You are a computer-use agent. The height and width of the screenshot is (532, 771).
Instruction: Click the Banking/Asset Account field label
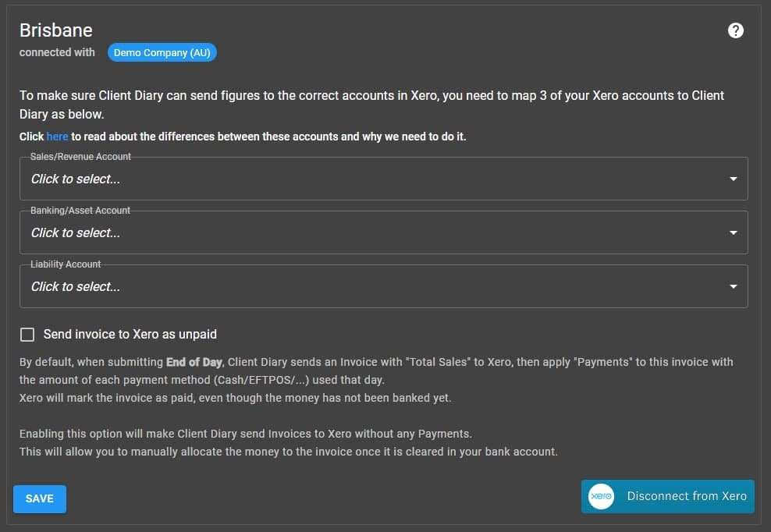[80, 211]
